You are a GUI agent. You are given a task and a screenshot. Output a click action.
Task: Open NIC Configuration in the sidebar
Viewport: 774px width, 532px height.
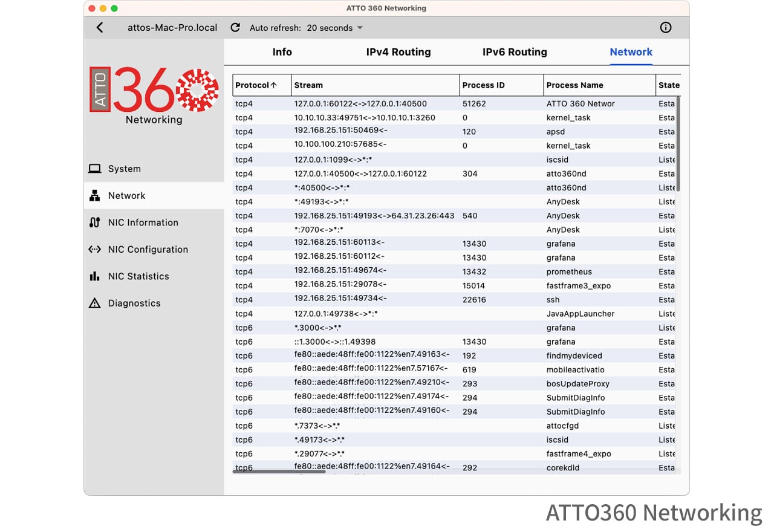click(154, 249)
